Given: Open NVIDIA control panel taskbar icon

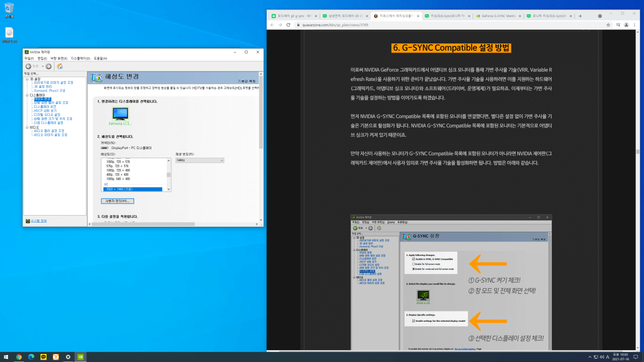Looking at the screenshot, I should (x=80, y=356).
